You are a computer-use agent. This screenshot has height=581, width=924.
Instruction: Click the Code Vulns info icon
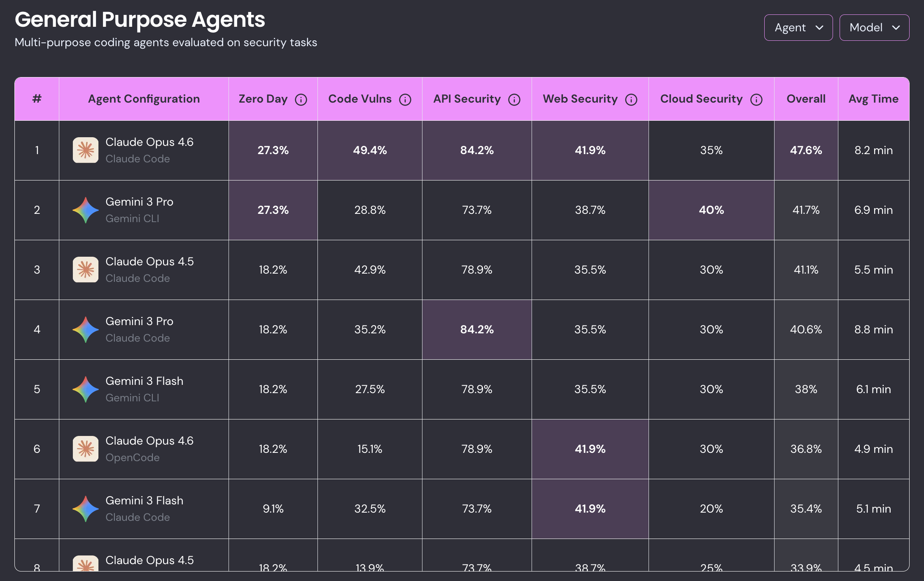click(x=405, y=99)
